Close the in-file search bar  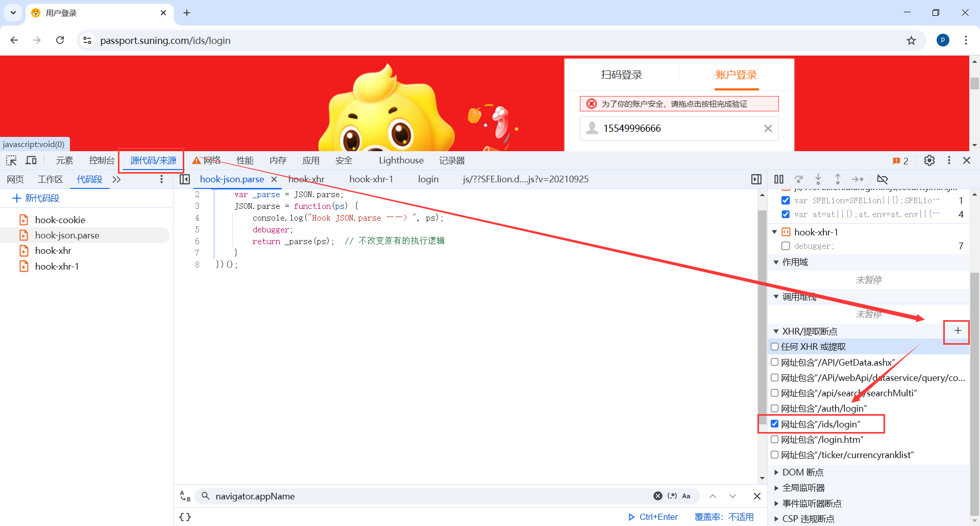coord(757,496)
